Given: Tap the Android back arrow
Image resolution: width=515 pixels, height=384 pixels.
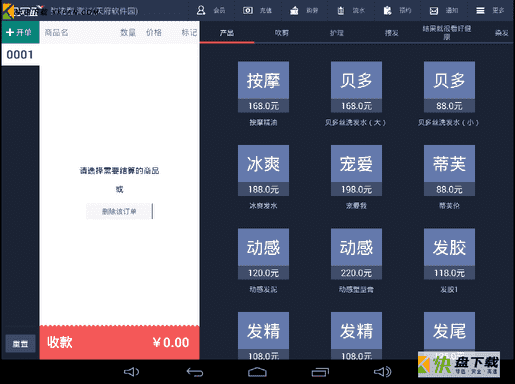Looking at the screenshot, I should [195, 372].
